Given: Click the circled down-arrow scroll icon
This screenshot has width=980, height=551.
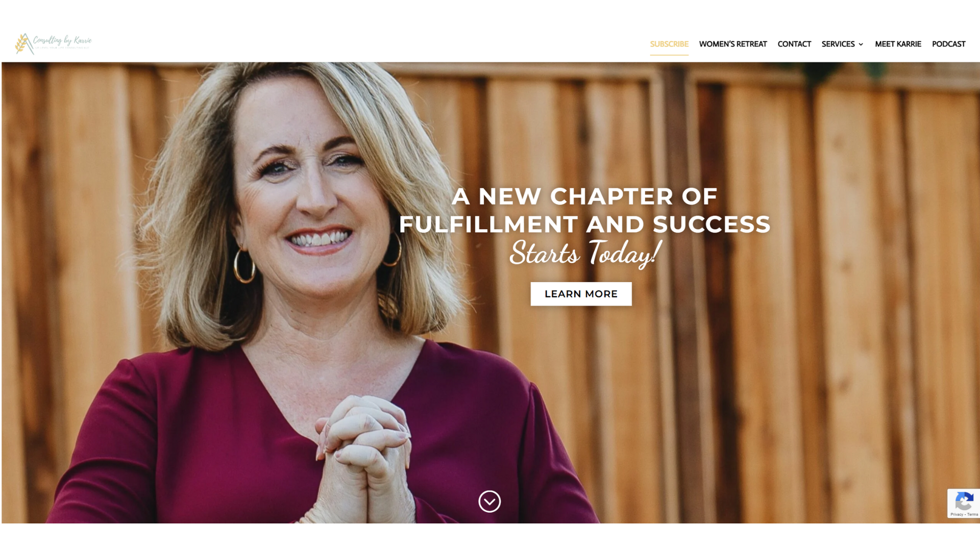Looking at the screenshot, I should click(489, 502).
